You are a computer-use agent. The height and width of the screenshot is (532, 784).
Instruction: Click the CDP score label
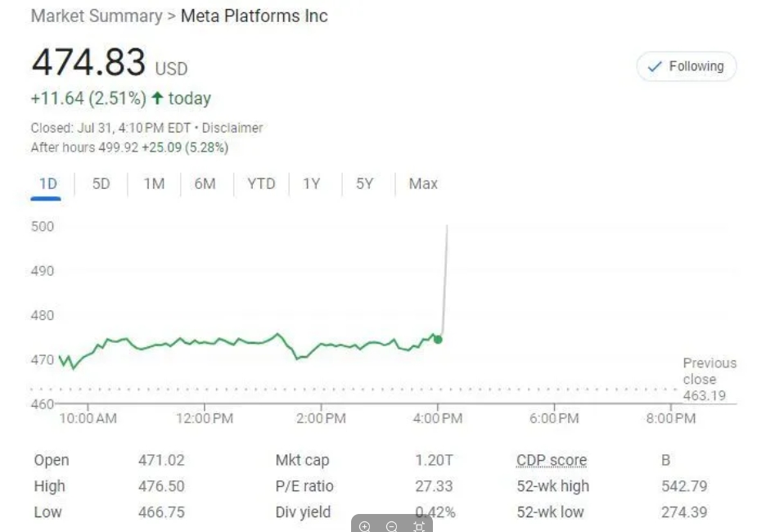pos(552,460)
